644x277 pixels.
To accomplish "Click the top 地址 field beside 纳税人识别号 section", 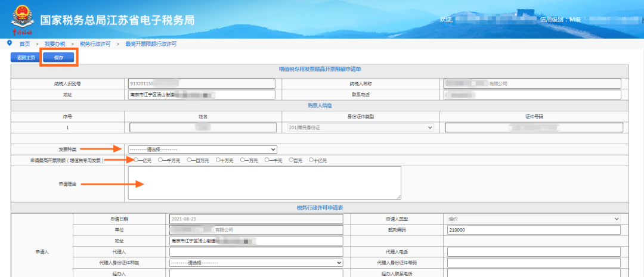I will pyautogui.click(x=202, y=95).
